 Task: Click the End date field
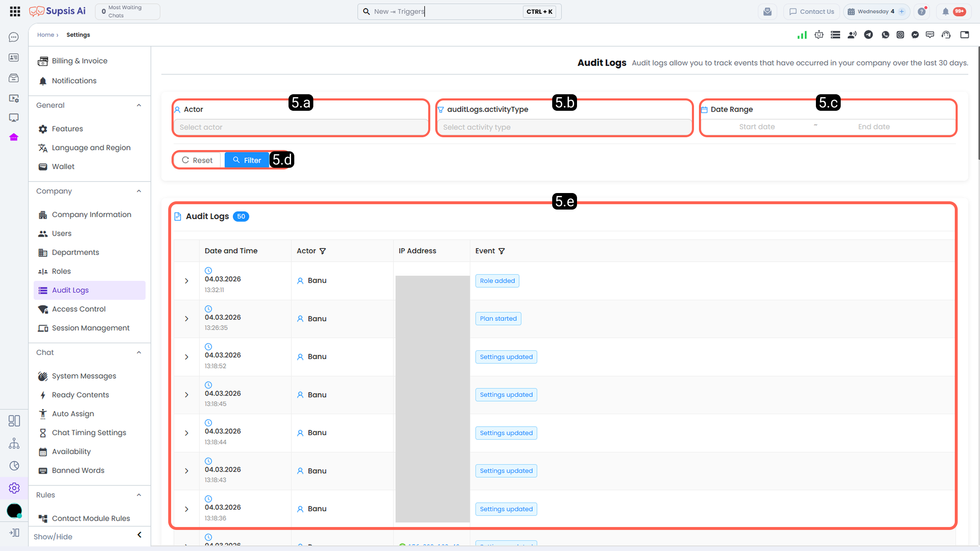[874, 127]
